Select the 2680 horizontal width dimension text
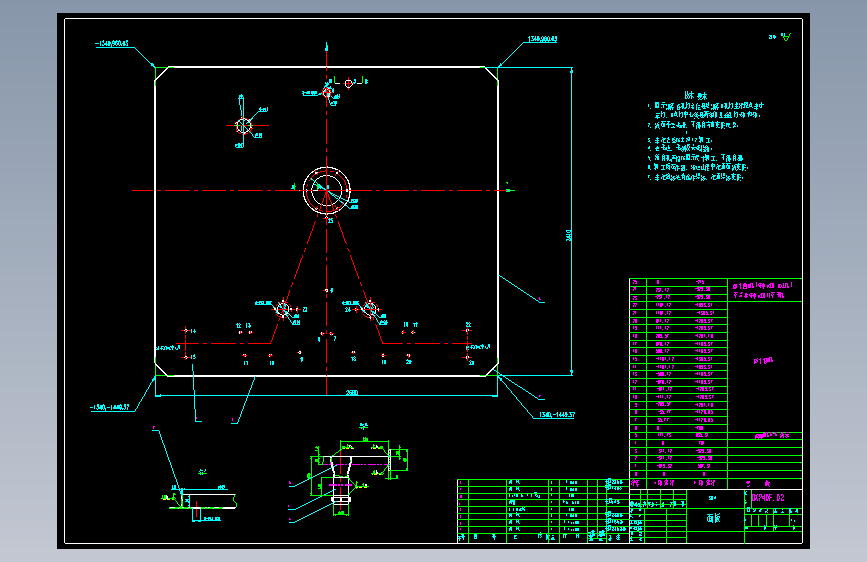The height and width of the screenshot is (562, 867). click(x=352, y=393)
